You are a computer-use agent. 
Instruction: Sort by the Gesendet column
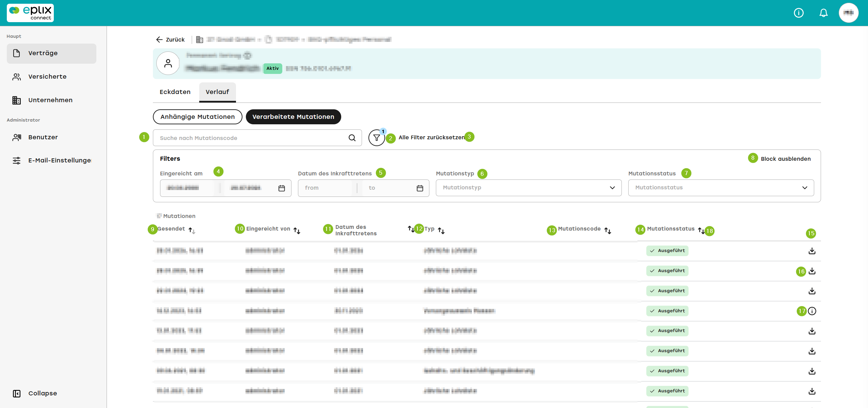coord(192,231)
